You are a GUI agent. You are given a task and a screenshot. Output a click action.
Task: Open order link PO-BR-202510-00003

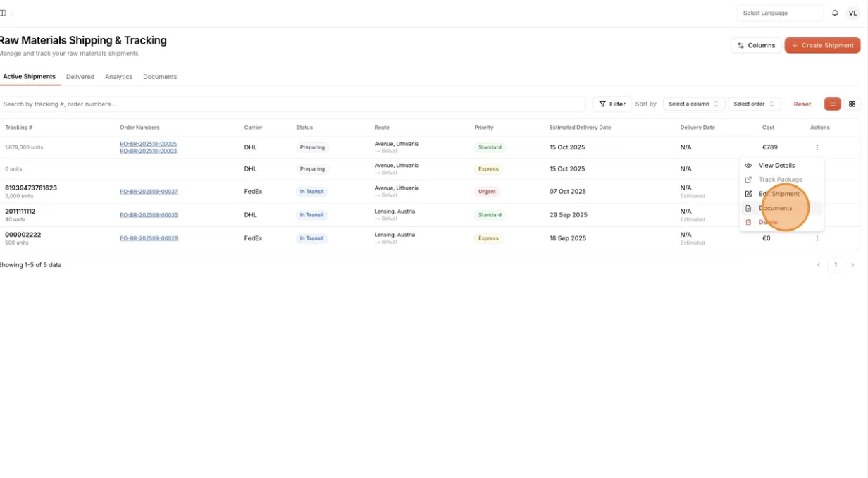[x=148, y=151]
